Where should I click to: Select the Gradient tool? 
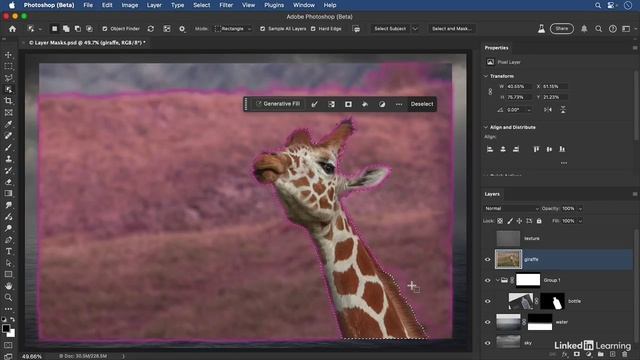coord(8,193)
